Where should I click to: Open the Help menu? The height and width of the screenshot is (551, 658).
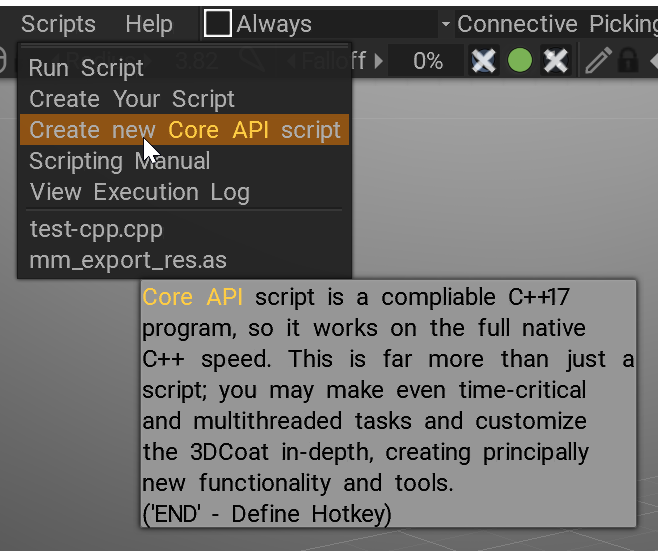[149, 24]
